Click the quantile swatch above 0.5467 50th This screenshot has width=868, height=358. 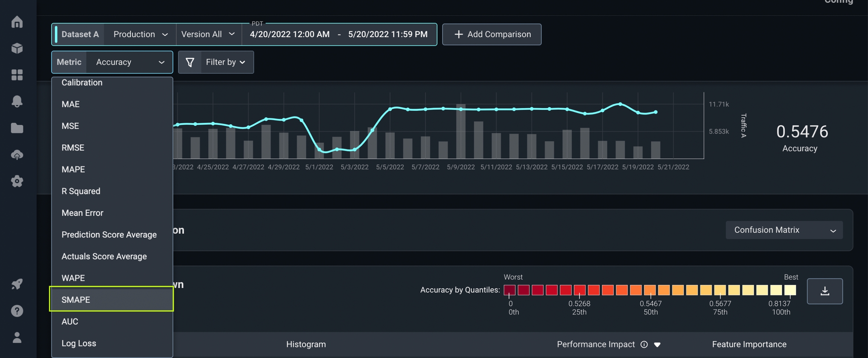point(649,290)
